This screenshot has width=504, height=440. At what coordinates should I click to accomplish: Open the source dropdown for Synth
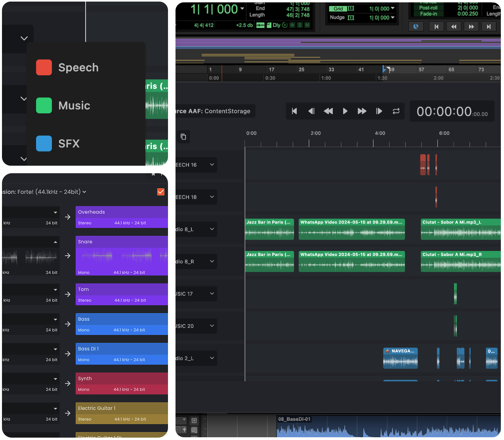tap(55, 379)
